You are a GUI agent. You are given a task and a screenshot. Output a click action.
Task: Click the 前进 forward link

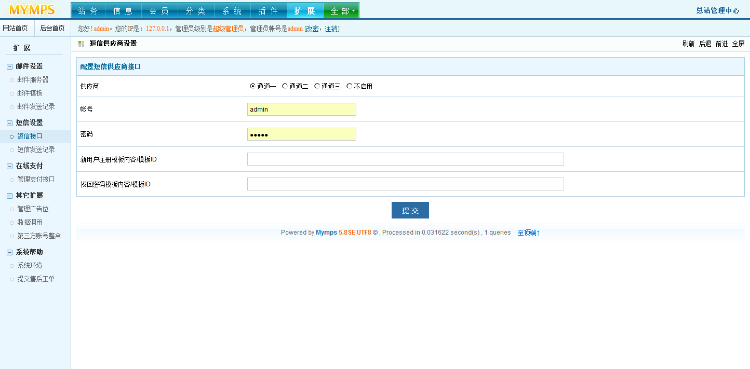coord(721,44)
